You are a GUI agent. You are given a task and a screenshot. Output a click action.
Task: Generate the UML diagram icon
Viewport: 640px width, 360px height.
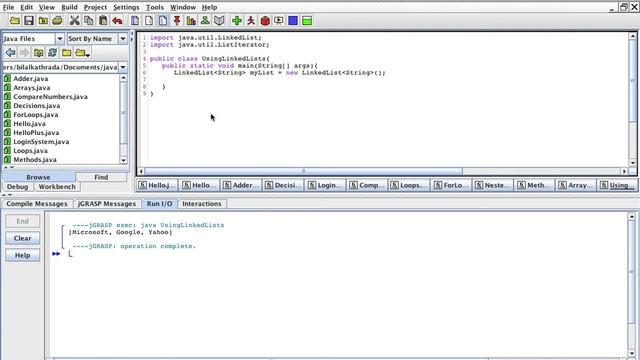(205, 20)
